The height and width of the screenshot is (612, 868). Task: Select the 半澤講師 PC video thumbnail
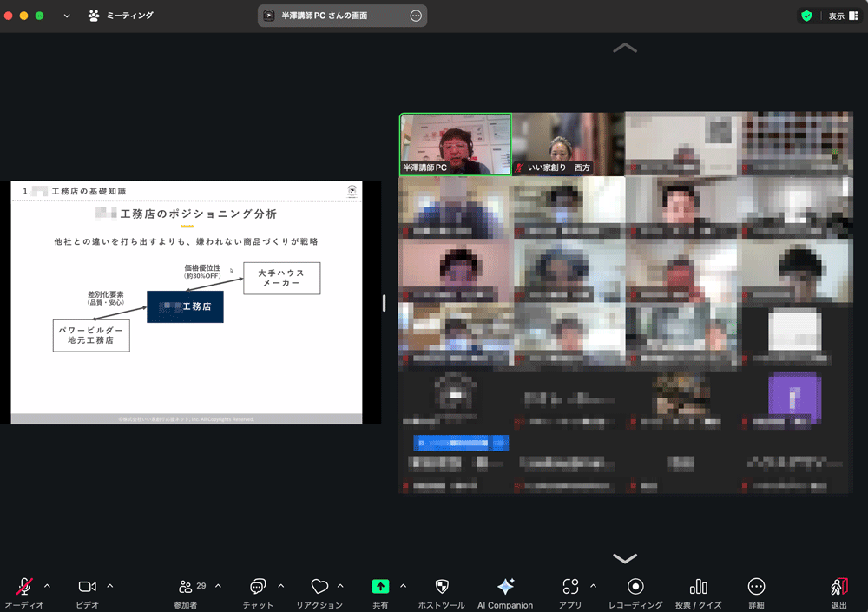(455, 144)
